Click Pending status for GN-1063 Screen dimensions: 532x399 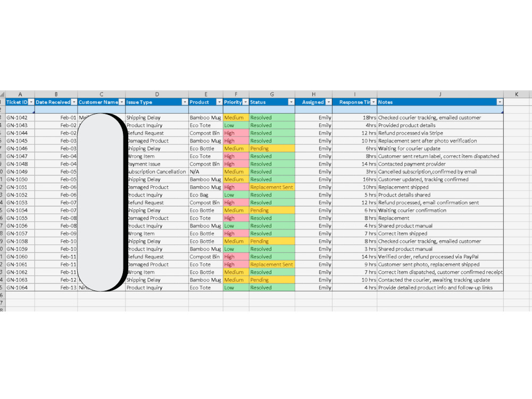[x=272, y=280]
